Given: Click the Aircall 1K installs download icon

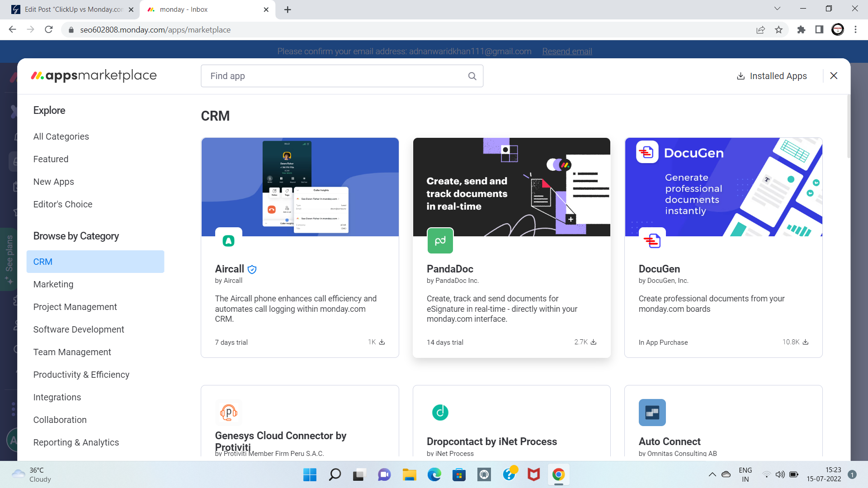Looking at the screenshot, I should 382,342.
